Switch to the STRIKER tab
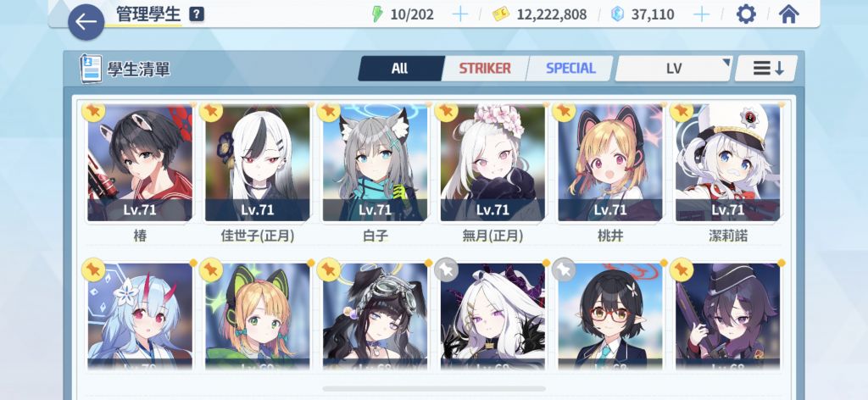This screenshot has width=868, height=400. [x=485, y=69]
